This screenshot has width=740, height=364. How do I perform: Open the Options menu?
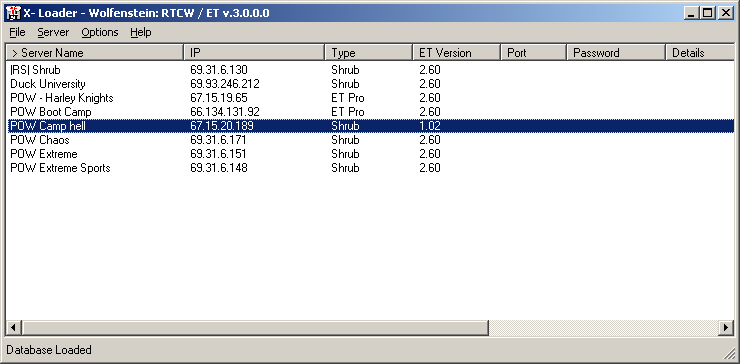100,32
